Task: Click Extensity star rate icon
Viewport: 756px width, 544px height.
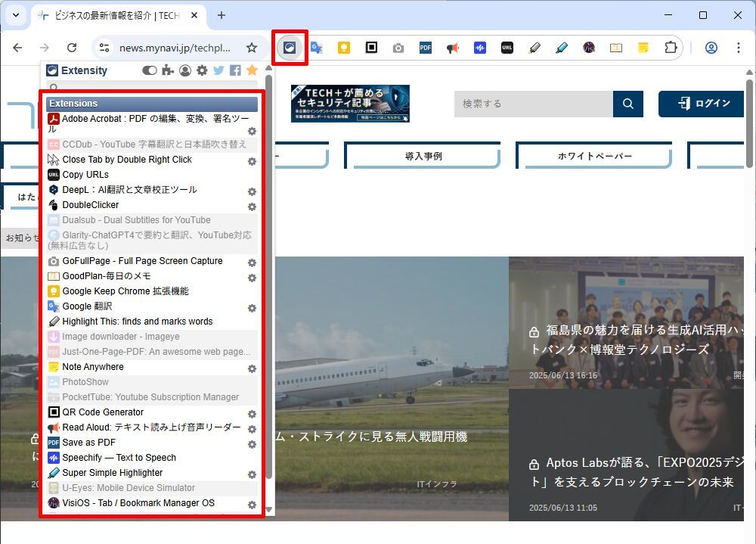Action: [252, 70]
